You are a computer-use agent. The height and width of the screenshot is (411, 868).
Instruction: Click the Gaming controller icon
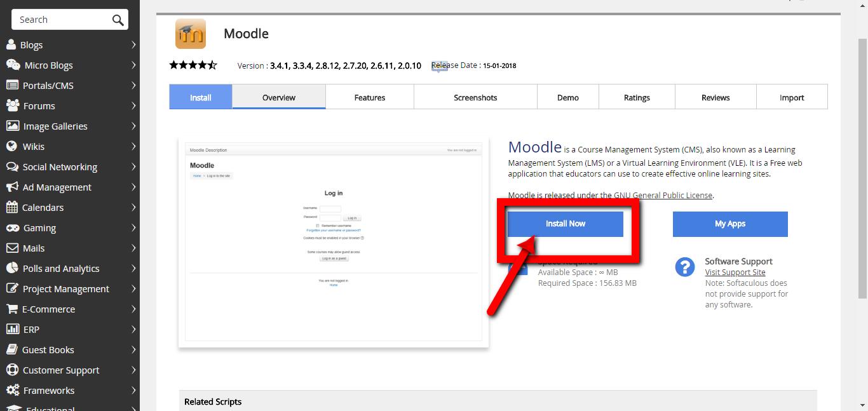pyautogui.click(x=12, y=227)
